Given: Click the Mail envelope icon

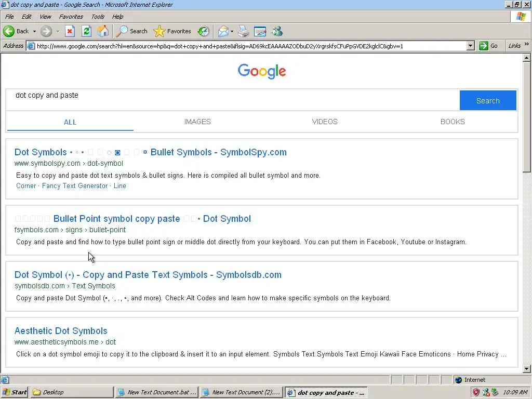Looking at the screenshot, I should [223, 31].
